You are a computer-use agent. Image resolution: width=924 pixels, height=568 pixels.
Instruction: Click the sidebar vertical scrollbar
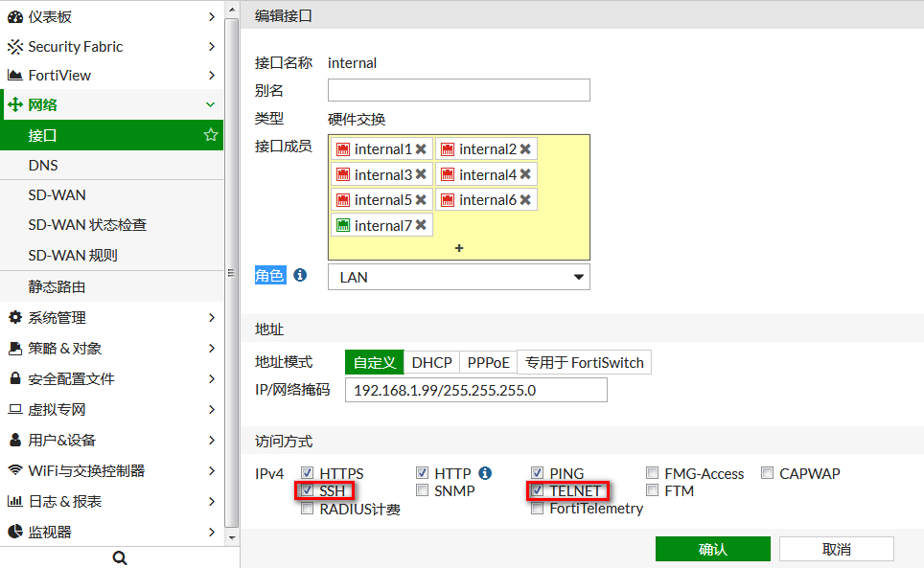coord(231,273)
